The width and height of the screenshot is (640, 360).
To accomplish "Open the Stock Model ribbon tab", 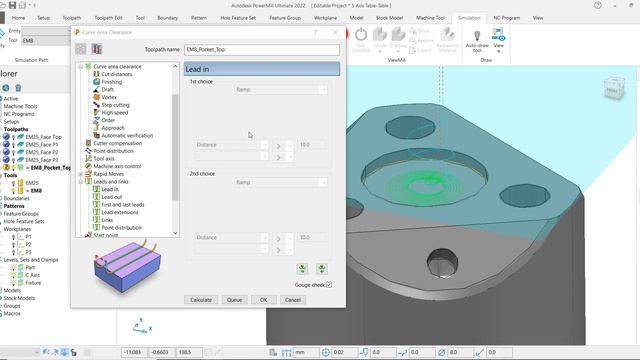I will (389, 18).
